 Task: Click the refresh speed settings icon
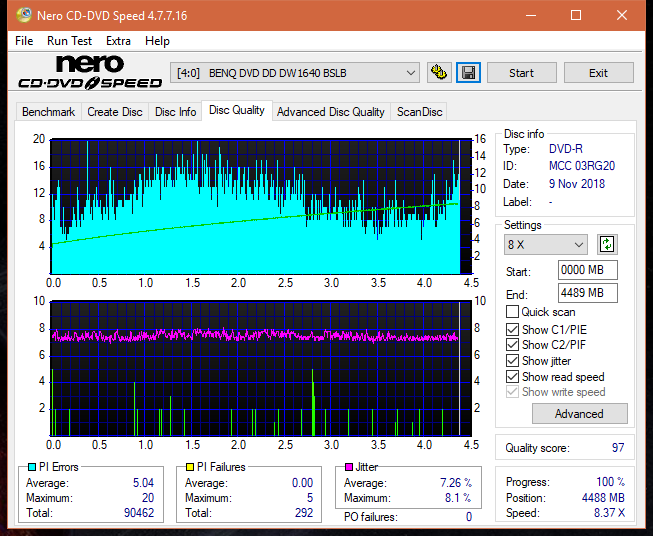tap(607, 244)
